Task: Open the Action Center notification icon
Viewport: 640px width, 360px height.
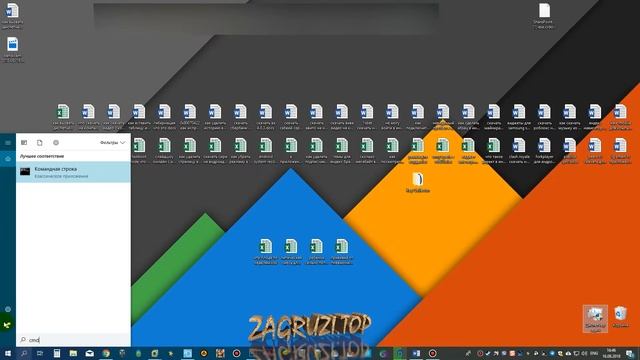Action: click(x=630, y=353)
